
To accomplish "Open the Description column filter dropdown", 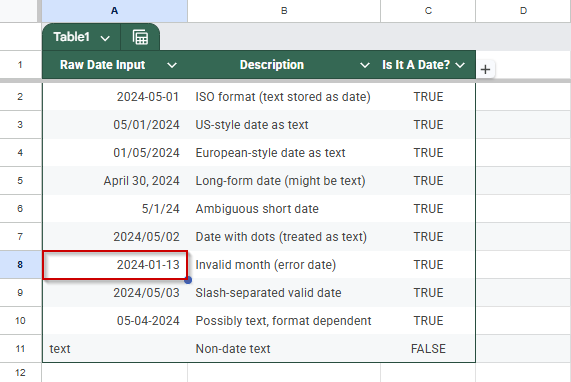I will click(x=365, y=65).
